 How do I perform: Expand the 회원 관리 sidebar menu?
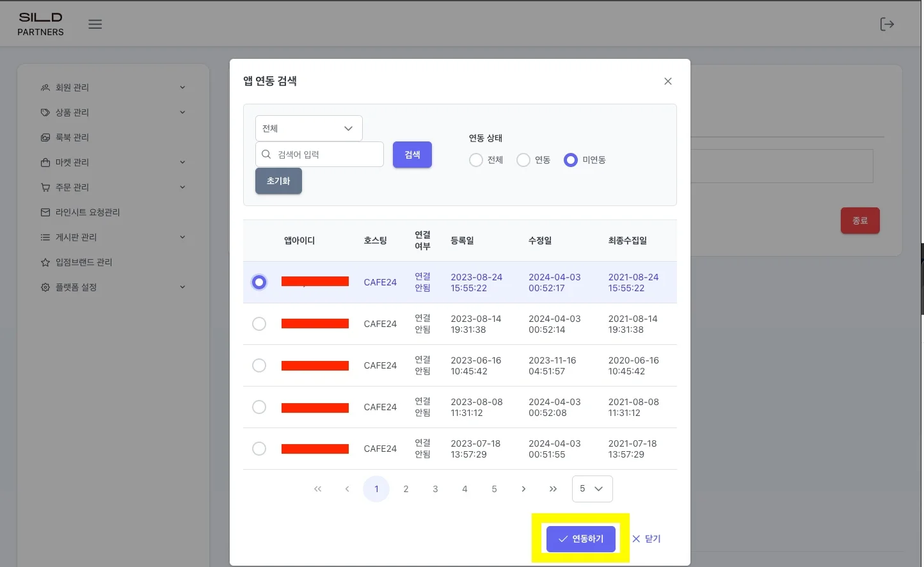[113, 88]
